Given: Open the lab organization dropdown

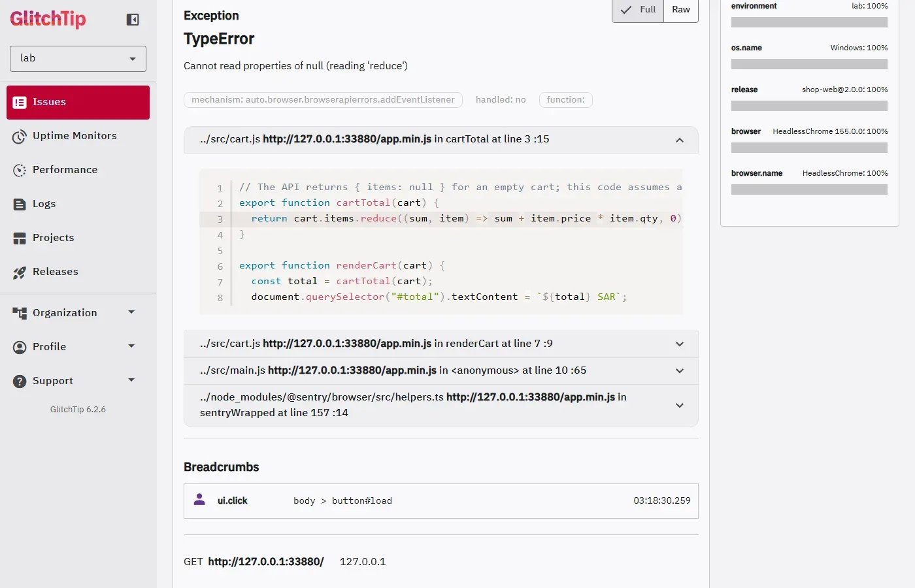Looking at the screenshot, I should click(x=78, y=59).
